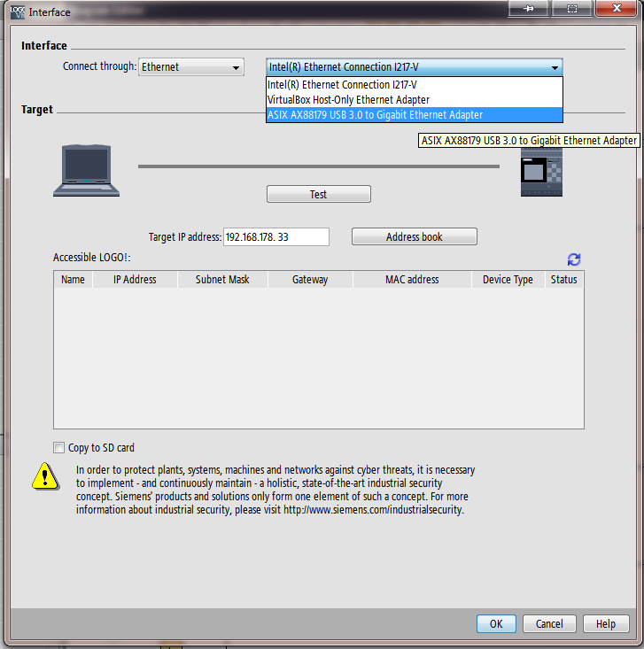Click the LOGO! app icon in title bar

[x=18, y=12]
